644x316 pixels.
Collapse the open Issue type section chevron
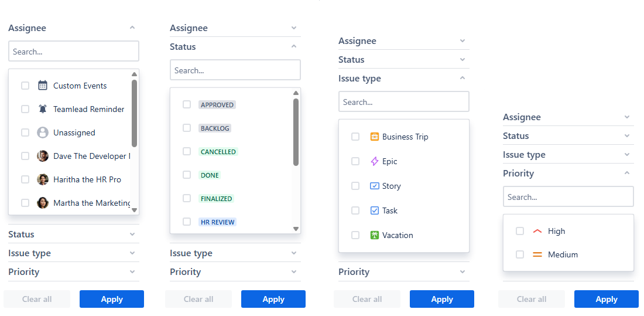(463, 79)
